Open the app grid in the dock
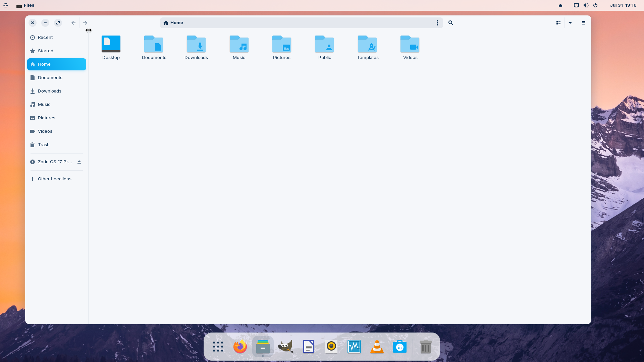 [218, 347]
